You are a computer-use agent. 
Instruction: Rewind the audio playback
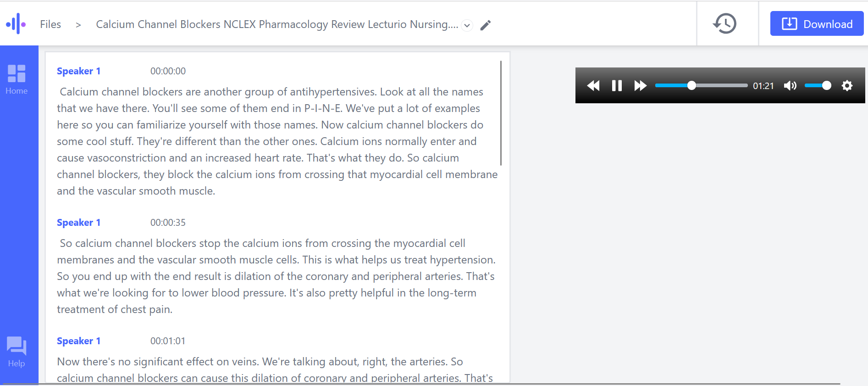(x=593, y=86)
